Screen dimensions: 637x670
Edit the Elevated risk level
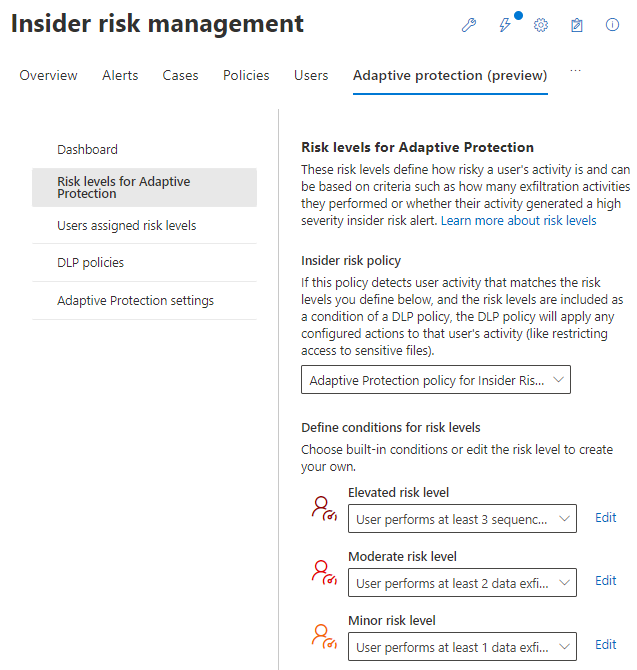[606, 518]
